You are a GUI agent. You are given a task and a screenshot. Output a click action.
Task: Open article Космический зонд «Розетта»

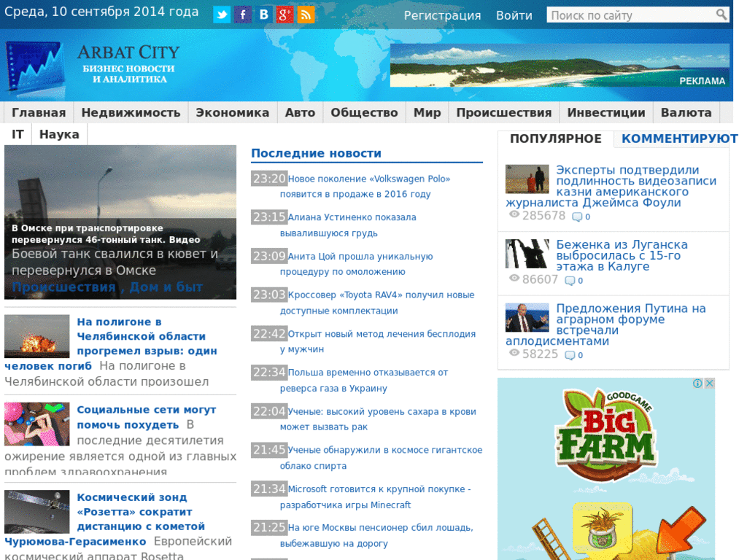coord(141,512)
